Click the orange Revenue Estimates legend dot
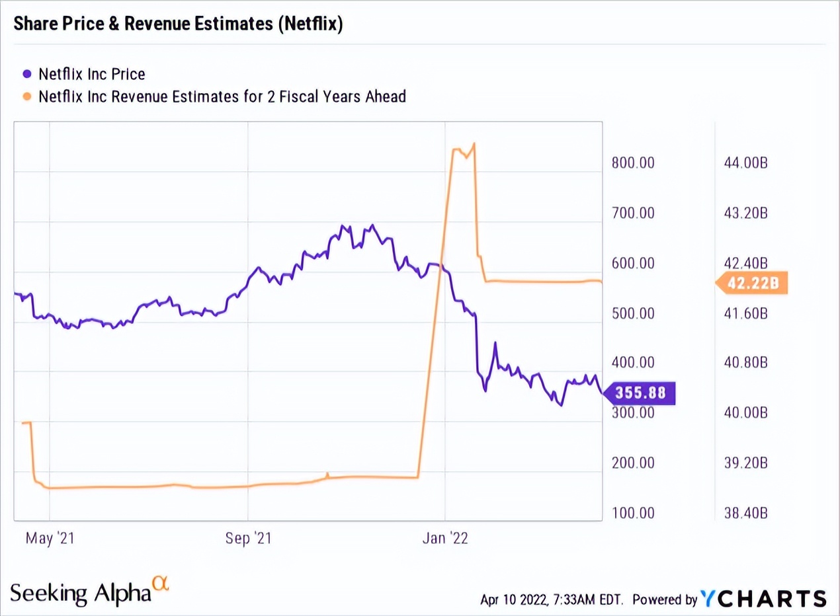The height and width of the screenshot is (616, 840). coord(27,96)
